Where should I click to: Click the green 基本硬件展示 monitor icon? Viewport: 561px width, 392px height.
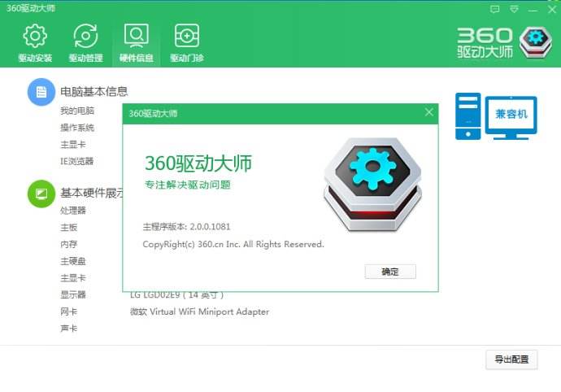point(41,194)
